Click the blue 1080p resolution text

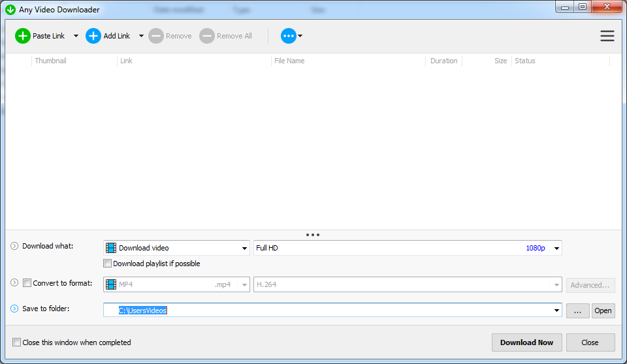[536, 248]
